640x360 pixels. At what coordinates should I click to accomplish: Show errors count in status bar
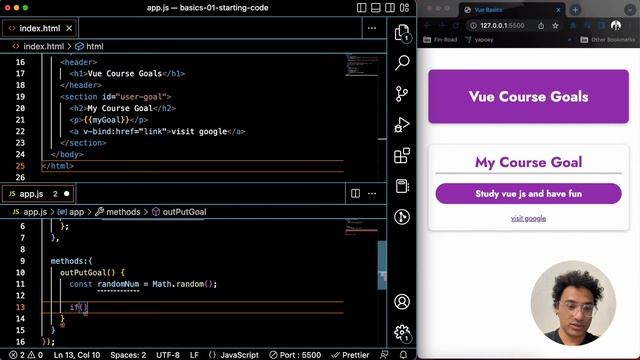click(17, 355)
